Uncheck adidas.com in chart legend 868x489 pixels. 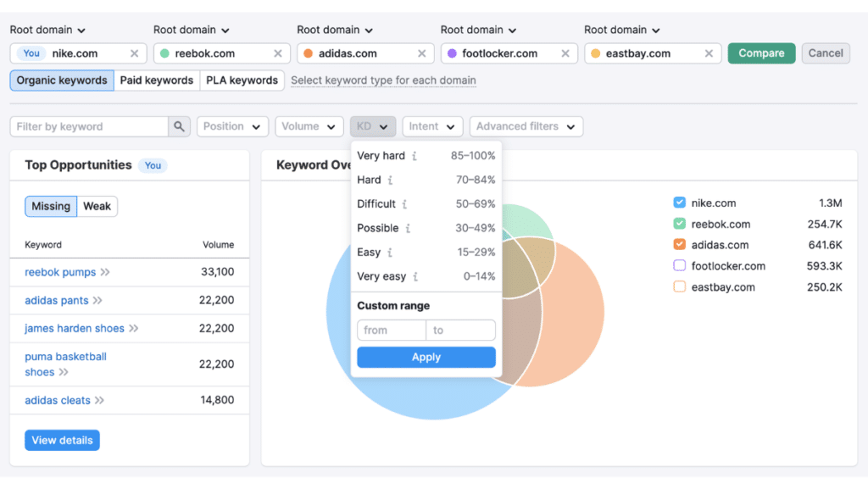[679, 244]
